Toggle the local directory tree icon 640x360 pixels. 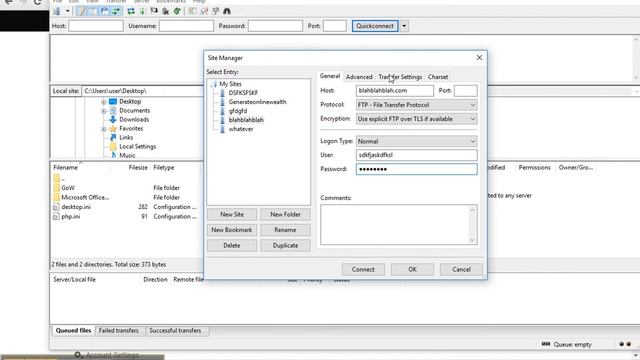coord(93,11)
